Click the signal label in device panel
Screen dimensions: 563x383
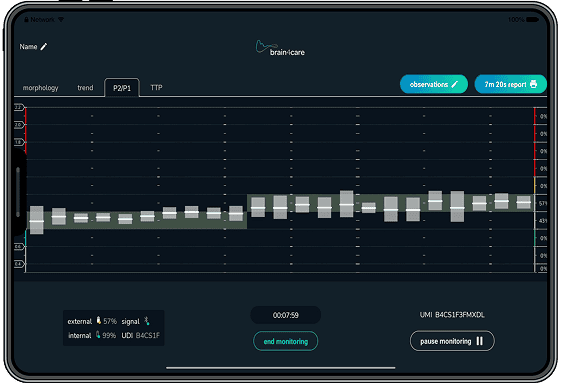click(x=130, y=322)
